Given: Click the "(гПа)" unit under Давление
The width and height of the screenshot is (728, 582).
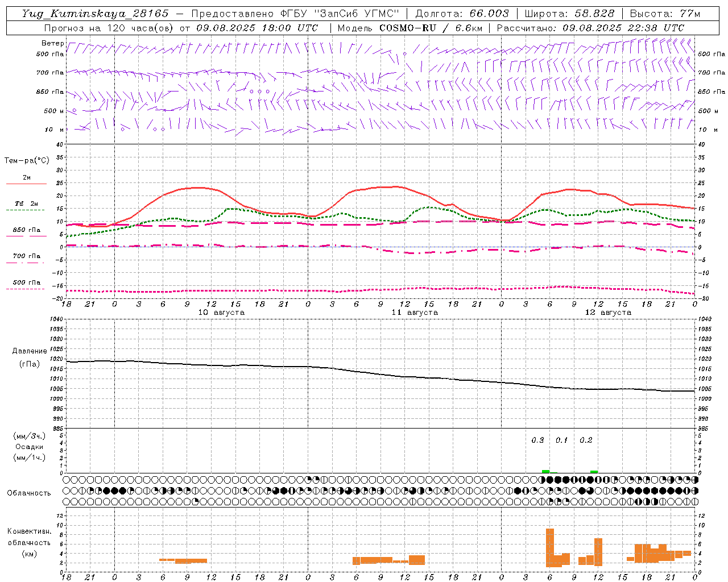Looking at the screenshot, I should (30, 364).
